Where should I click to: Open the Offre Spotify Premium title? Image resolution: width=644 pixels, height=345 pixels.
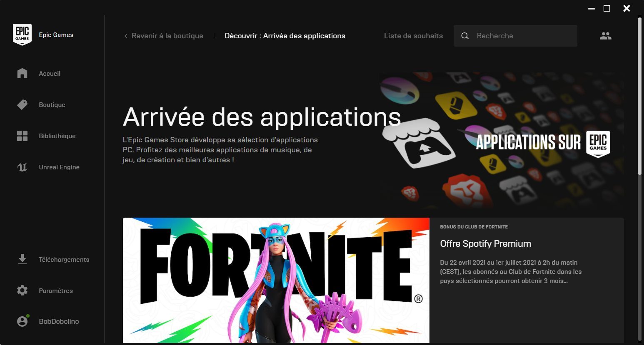485,243
